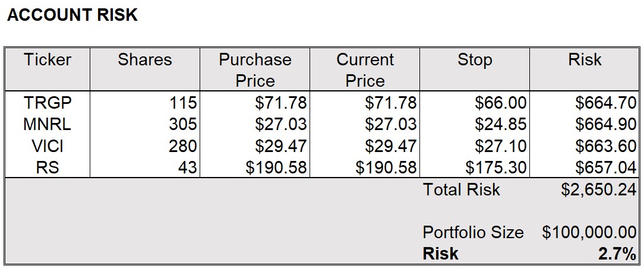This screenshot has height=272, width=644.
Task: Click the VICI ticker cell
Action: 48,146
